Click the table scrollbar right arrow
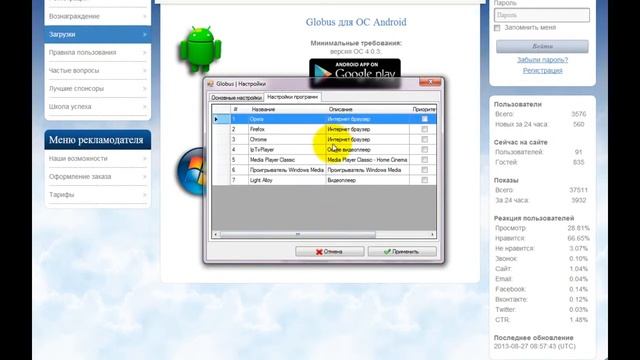The image size is (640, 360). click(432, 235)
